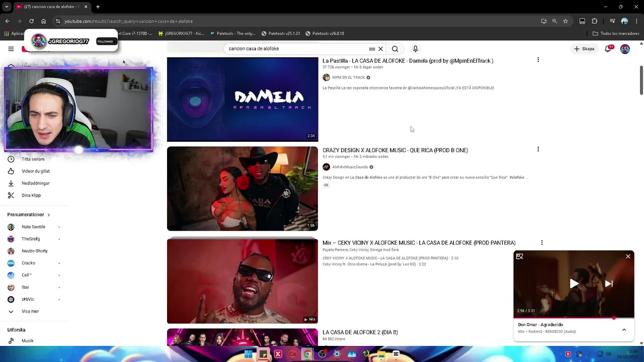This screenshot has width=644, height=362.
Task: Click the Skapa create button
Action: [x=584, y=49]
